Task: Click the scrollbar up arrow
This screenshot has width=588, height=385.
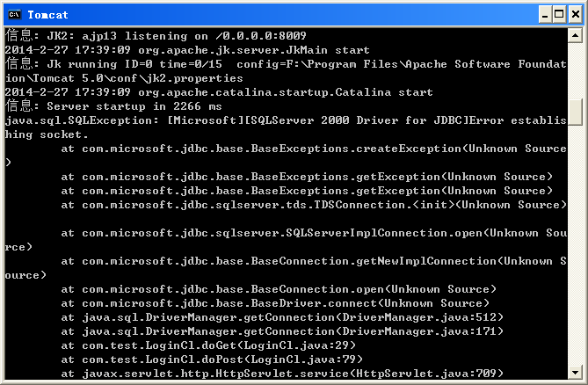Action: [575, 36]
